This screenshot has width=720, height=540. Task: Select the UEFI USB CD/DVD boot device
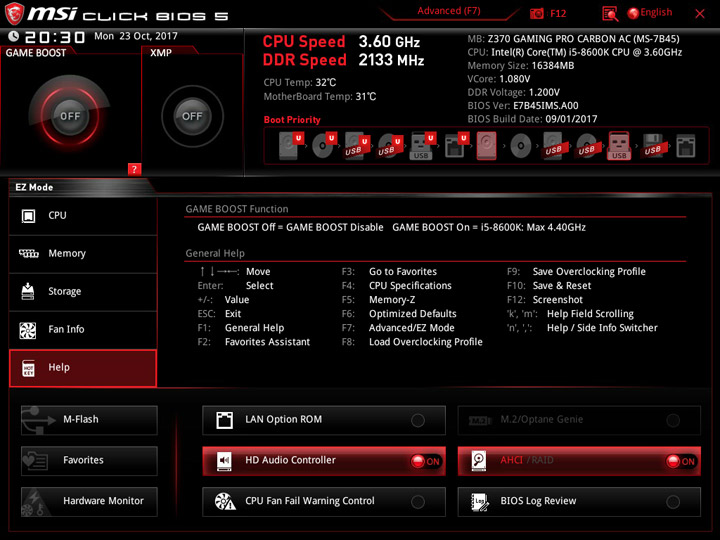(390, 146)
